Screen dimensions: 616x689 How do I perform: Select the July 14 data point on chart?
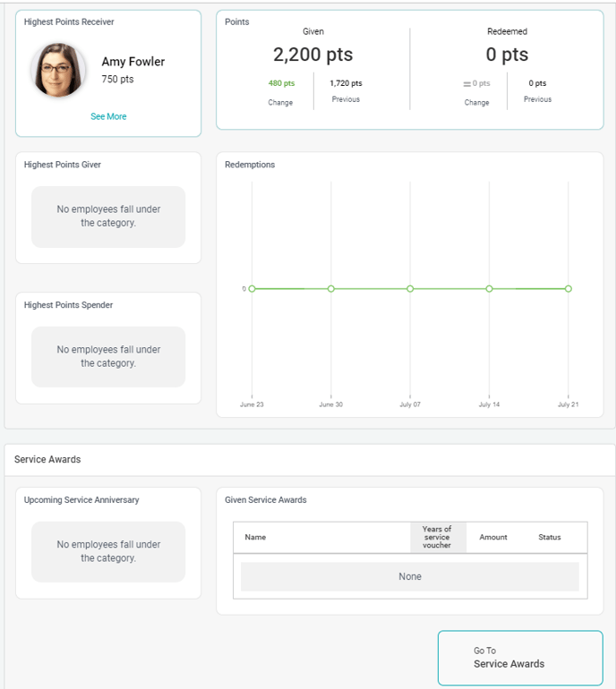coord(489,289)
